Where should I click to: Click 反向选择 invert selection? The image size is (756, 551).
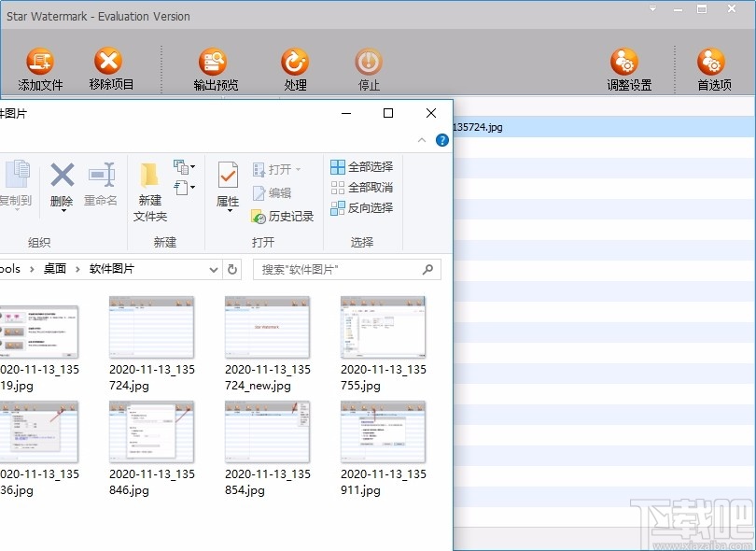pyautogui.click(x=361, y=208)
